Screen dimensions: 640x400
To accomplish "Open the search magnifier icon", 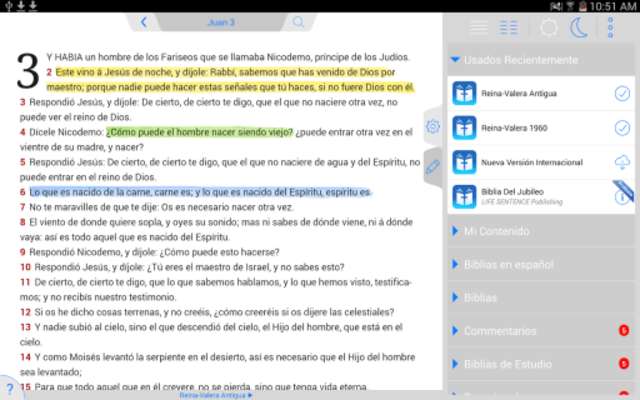I will pyautogui.click(x=298, y=21).
